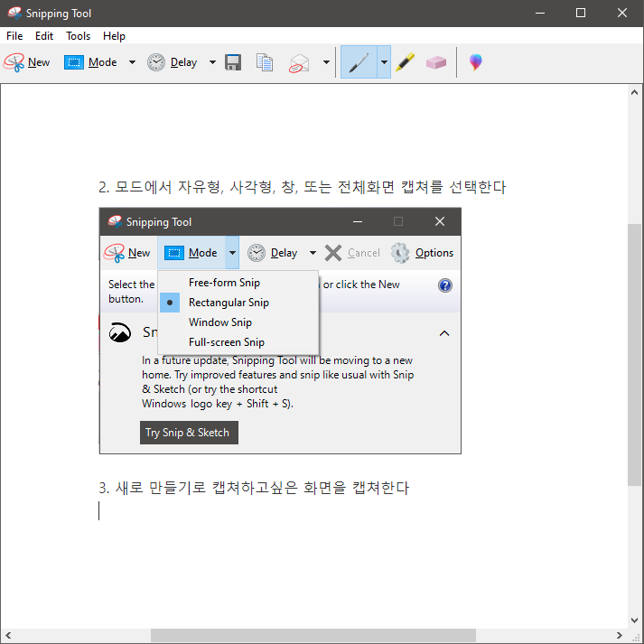The height and width of the screenshot is (644, 644).
Task: Open the Edit menu
Action: click(44, 36)
